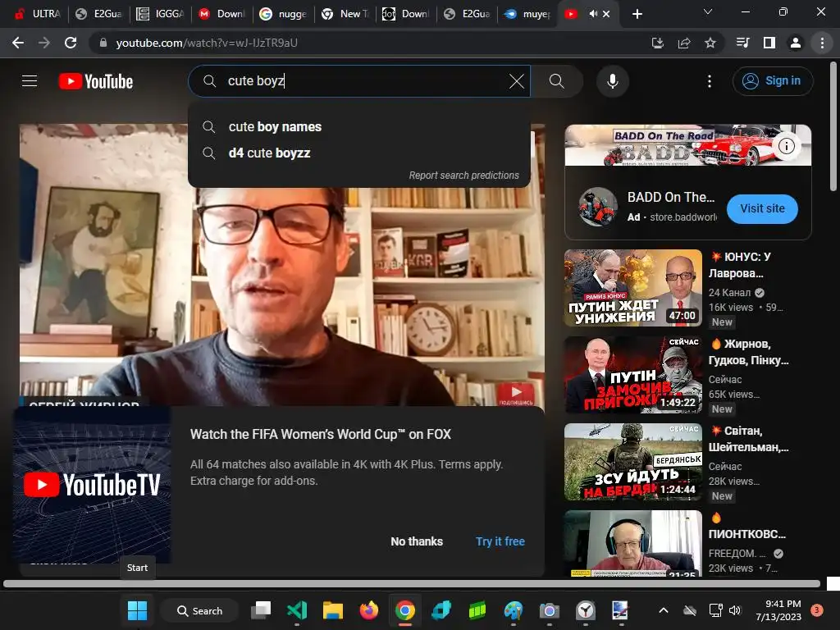Play the main video player
This screenshot has height=630, width=840.
pos(282,265)
